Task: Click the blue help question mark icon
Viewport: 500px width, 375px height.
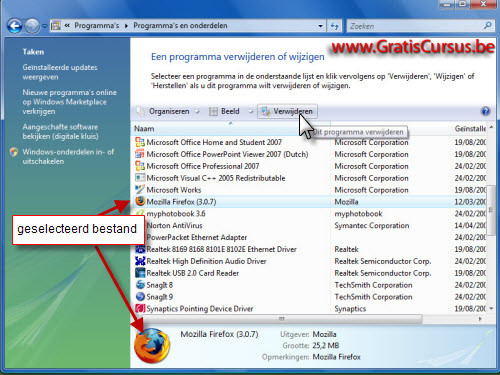Action: pyautogui.click(x=485, y=111)
